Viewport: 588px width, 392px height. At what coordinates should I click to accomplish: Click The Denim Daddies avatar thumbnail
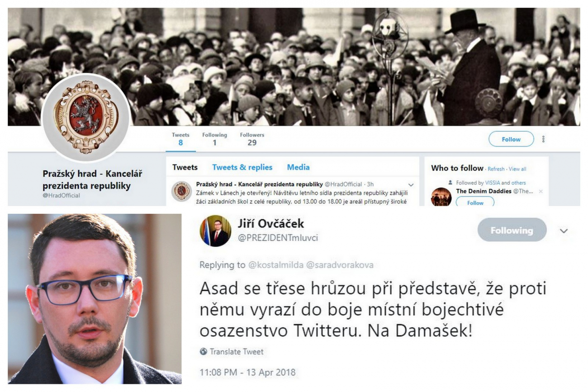click(x=441, y=197)
